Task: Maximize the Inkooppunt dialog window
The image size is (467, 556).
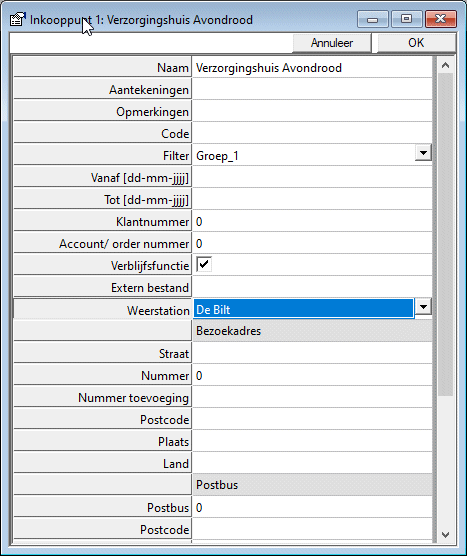Action: click(x=406, y=19)
